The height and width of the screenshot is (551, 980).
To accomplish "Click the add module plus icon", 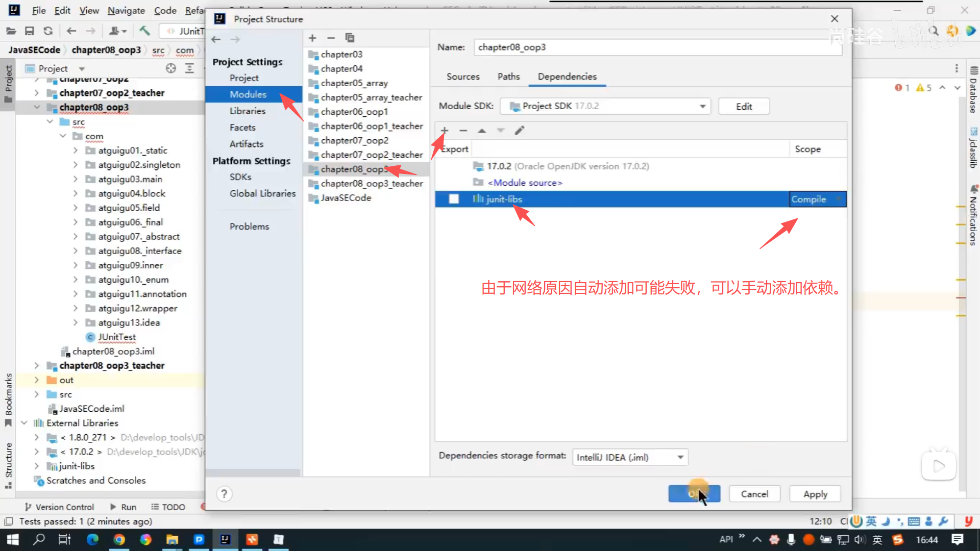I will click(x=312, y=38).
